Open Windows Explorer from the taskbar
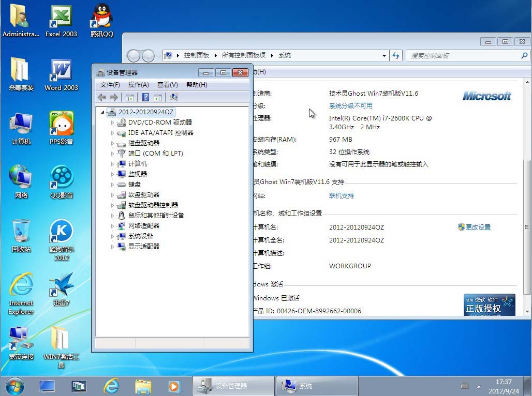Viewport: 532px width, 396px height. (143, 386)
